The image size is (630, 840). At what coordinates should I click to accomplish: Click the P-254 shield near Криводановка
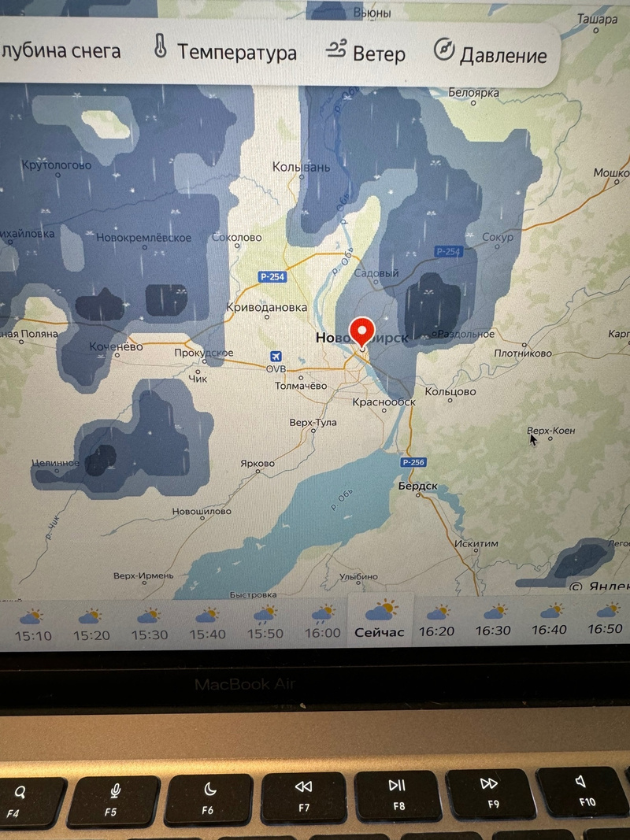pyautogui.click(x=272, y=277)
